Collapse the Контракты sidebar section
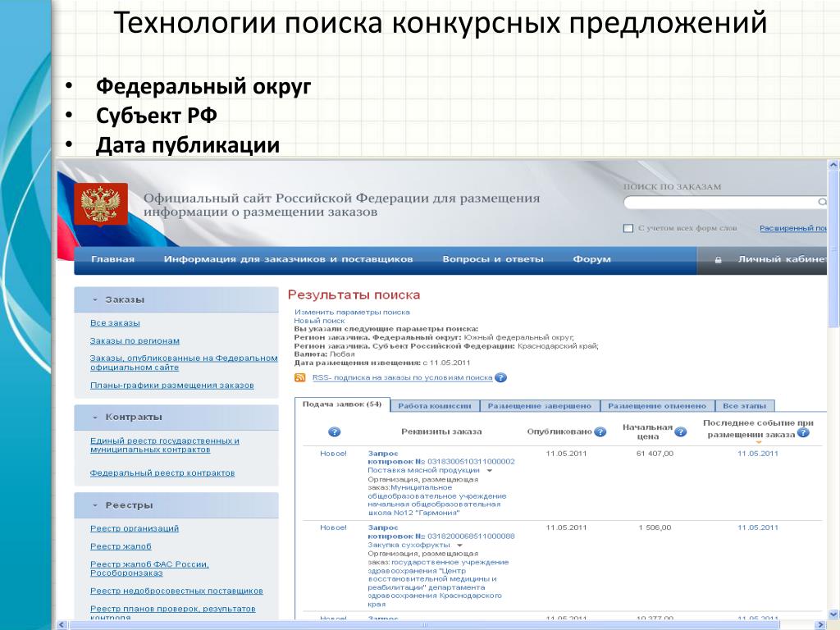 tap(95, 417)
